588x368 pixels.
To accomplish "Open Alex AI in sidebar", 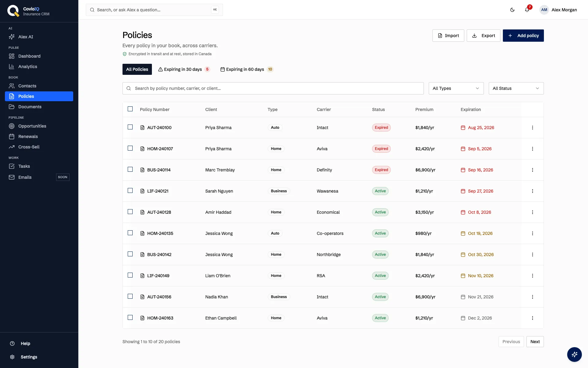I will [39, 37].
